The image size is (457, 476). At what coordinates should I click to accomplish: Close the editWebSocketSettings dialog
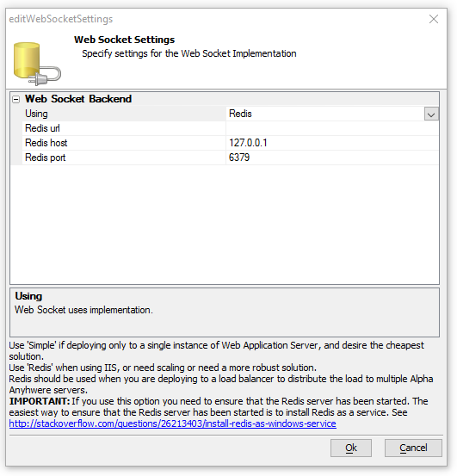pyautogui.click(x=434, y=19)
